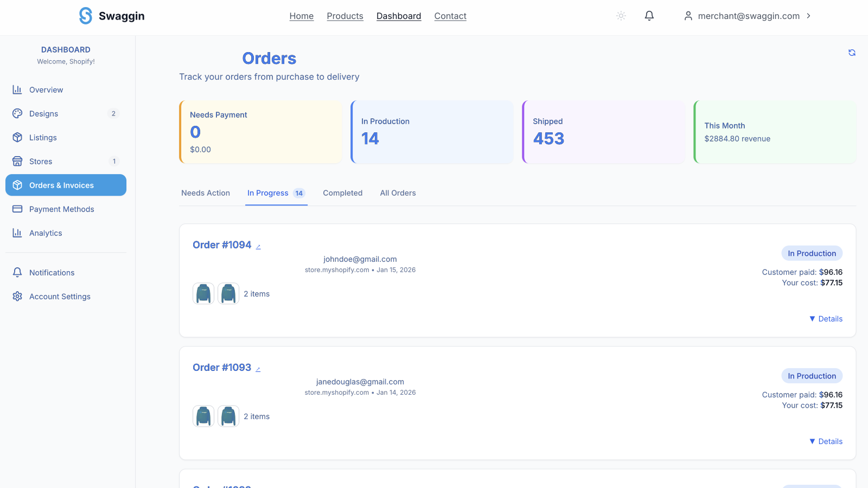
Task: Click the Swaggin logo icon
Action: point(86,16)
